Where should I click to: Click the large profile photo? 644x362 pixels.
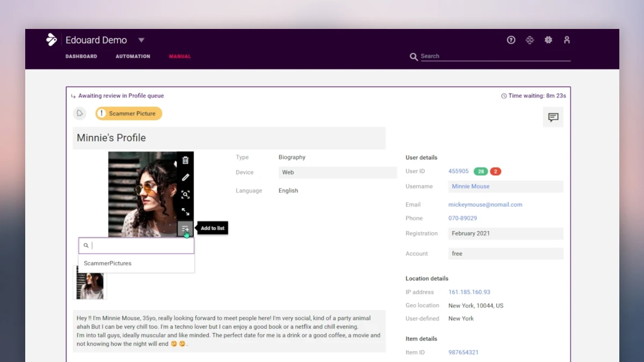point(142,194)
